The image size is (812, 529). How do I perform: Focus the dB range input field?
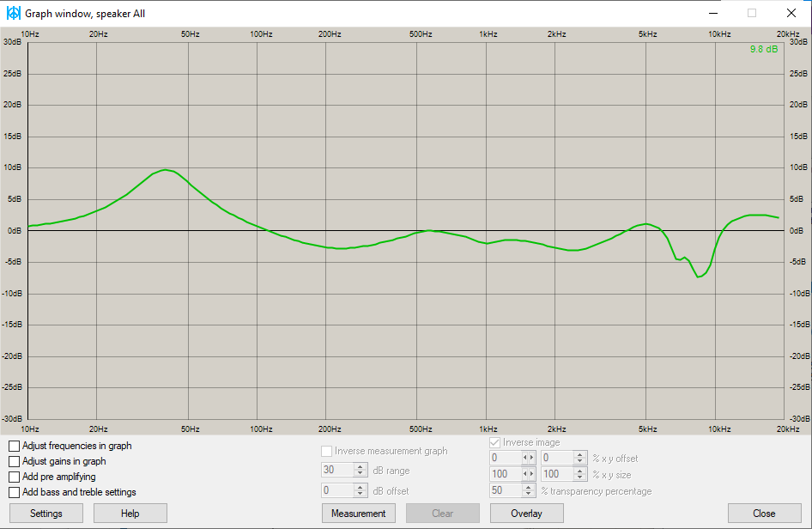(338, 470)
